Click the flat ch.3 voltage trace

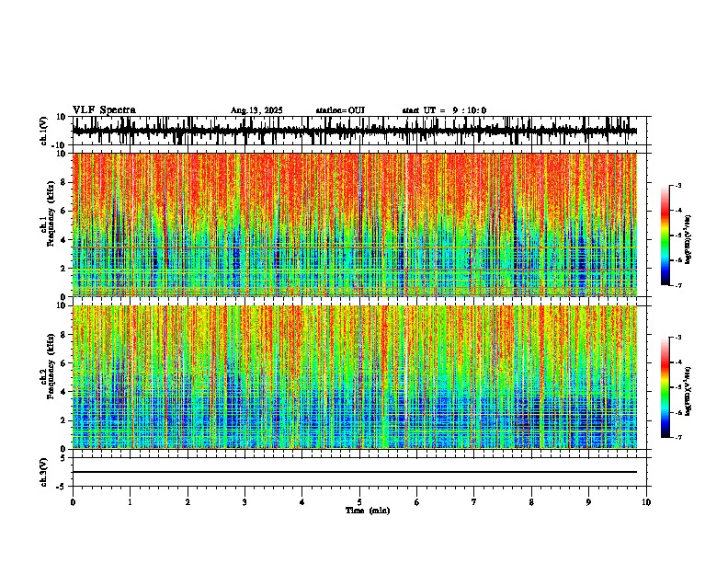355,472
